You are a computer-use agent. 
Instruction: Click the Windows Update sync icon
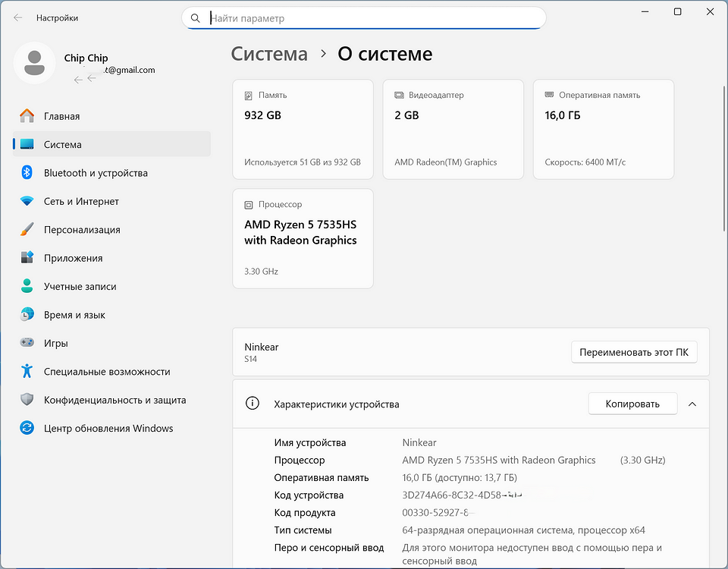[27, 429]
